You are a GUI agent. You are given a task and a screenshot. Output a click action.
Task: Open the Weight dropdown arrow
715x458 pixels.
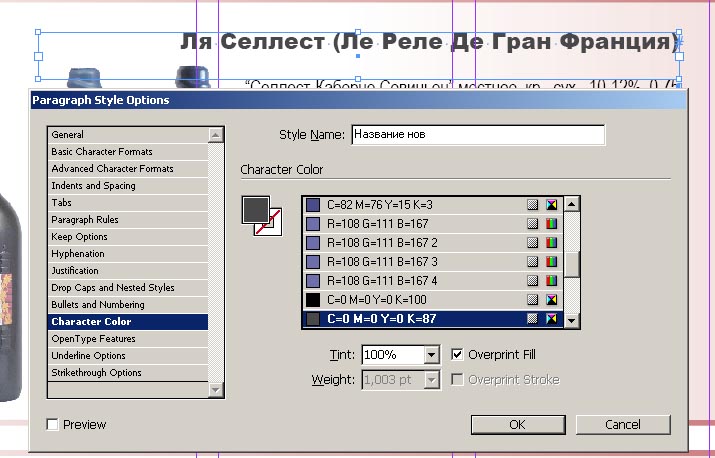click(431, 380)
